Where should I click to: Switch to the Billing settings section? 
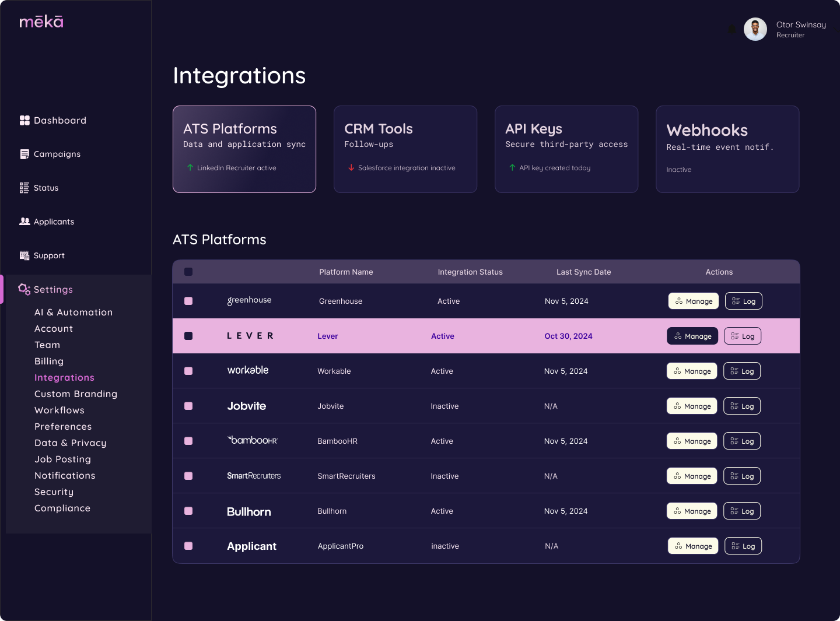pos(49,361)
